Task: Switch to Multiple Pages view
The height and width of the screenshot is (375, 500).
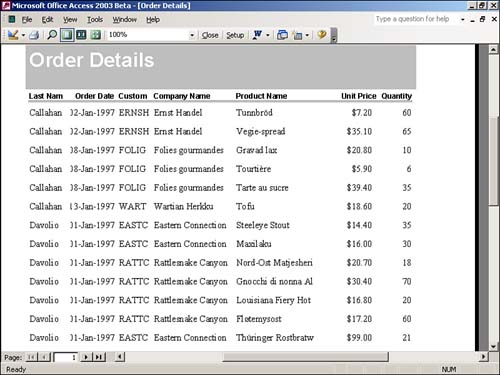Action: click(x=96, y=35)
